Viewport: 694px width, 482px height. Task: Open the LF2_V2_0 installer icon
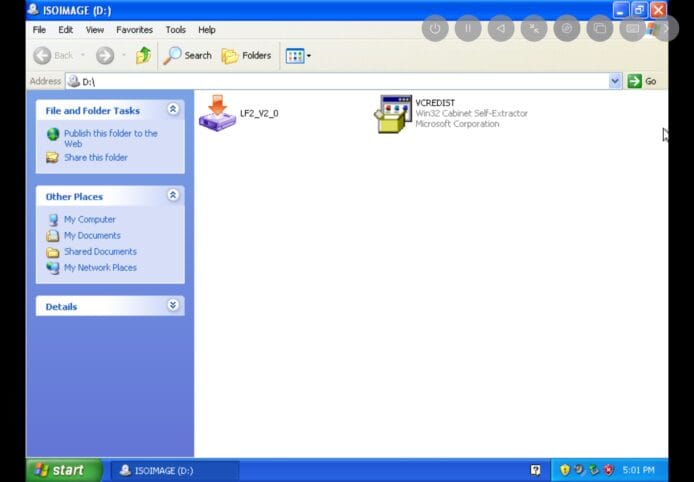[217, 112]
